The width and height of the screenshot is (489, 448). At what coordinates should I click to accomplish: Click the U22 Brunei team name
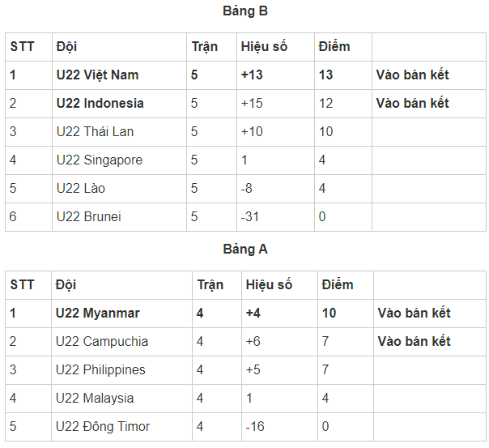click(x=88, y=217)
